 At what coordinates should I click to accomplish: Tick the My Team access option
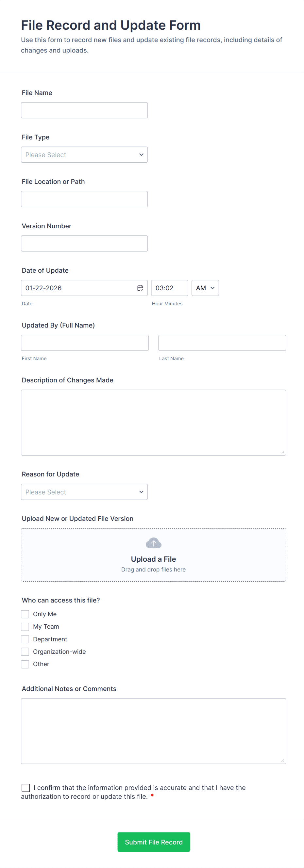pyautogui.click(x=25, y=627)
